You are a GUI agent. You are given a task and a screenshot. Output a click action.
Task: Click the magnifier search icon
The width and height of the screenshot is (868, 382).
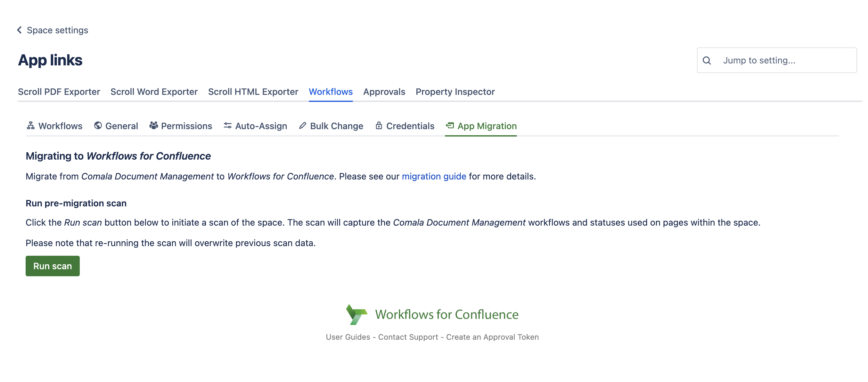pos(707,60)
